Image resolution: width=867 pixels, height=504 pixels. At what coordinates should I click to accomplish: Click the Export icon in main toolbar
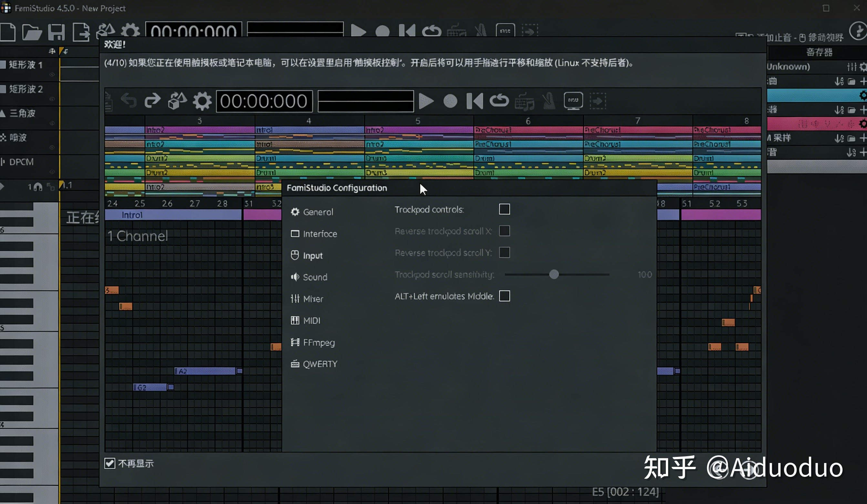81,33
